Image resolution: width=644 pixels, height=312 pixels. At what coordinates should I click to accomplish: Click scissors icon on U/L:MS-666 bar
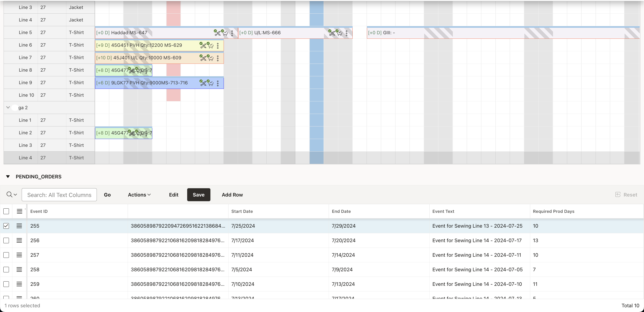point(331,33)
